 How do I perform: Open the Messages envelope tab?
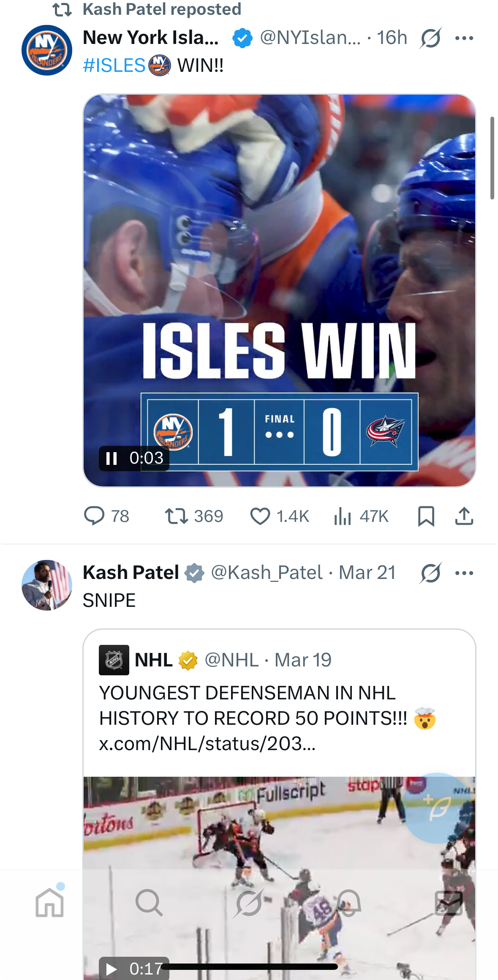click(448, 903)
